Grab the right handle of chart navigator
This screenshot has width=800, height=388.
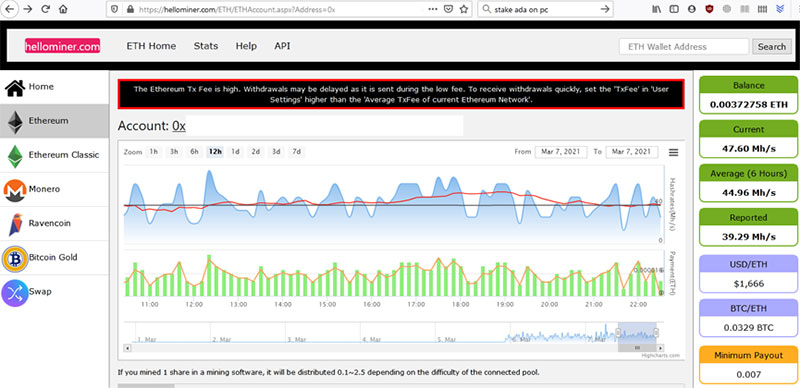tap(656, 333)
